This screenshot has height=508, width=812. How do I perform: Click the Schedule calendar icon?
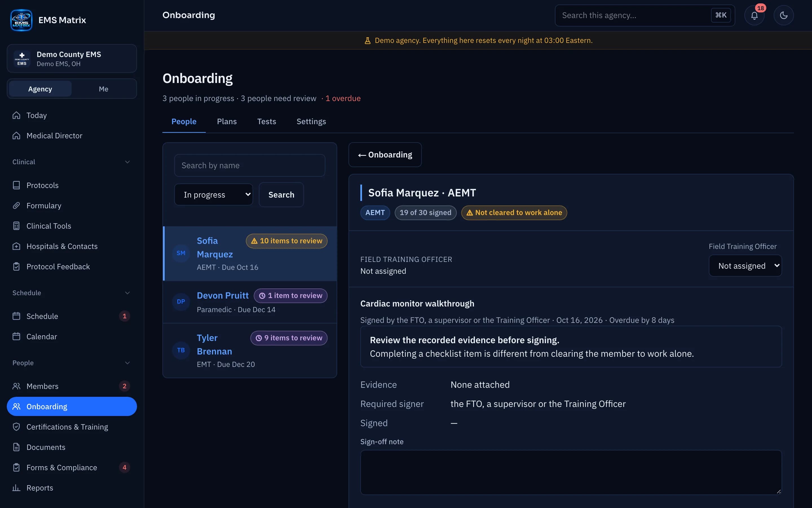pyautogui.click(x=16, y=316)
